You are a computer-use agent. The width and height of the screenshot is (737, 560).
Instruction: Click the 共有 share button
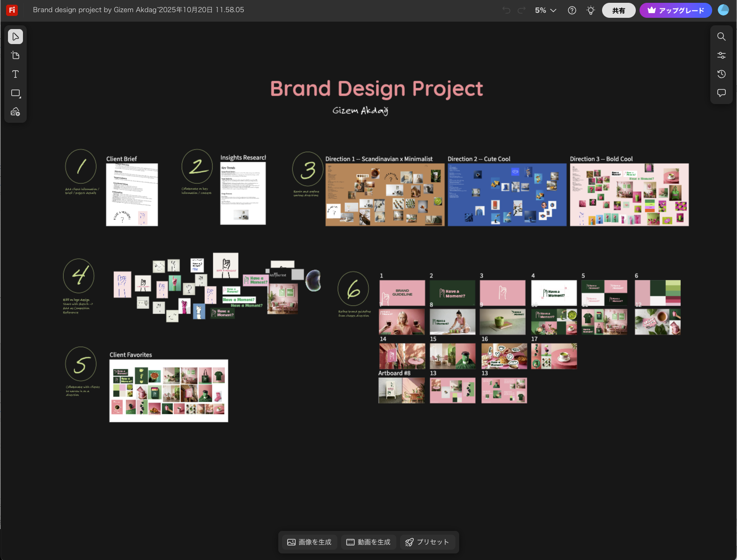pyautogui.click(x=618, y=10)
